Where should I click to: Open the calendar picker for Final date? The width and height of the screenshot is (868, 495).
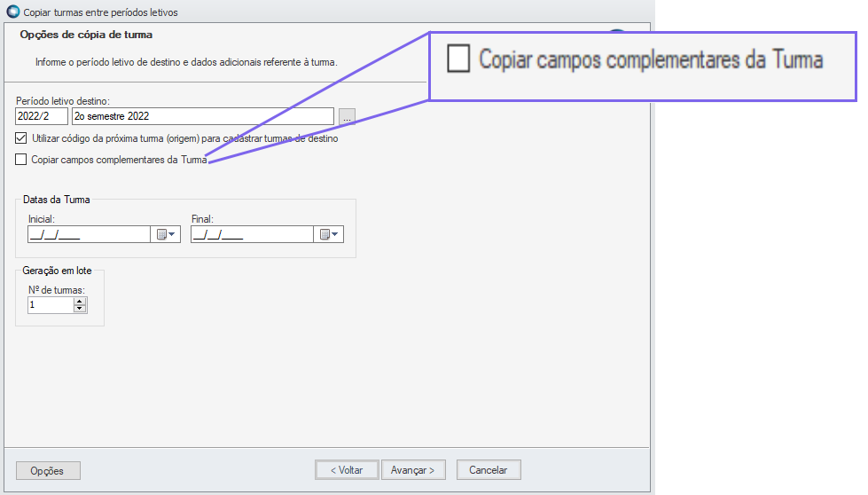[x=330, y=234]
